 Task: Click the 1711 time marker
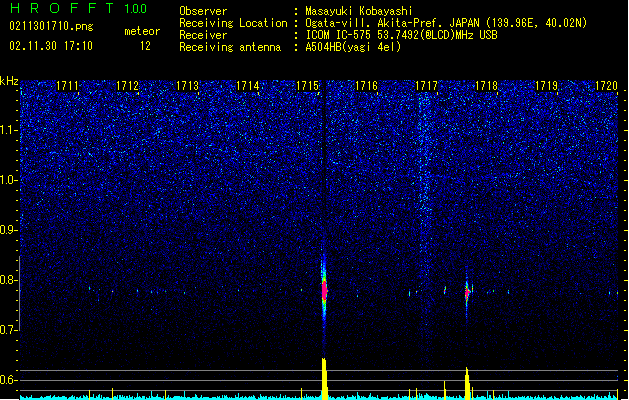(67, 86)
